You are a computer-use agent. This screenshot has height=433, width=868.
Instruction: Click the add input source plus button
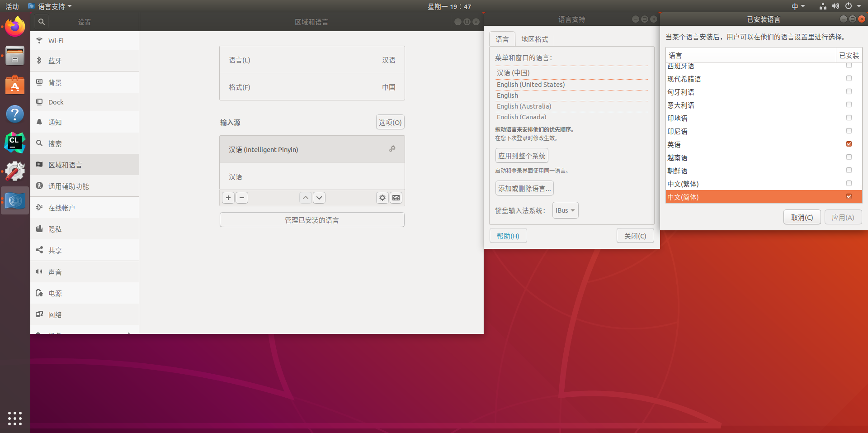coord(228,198)
